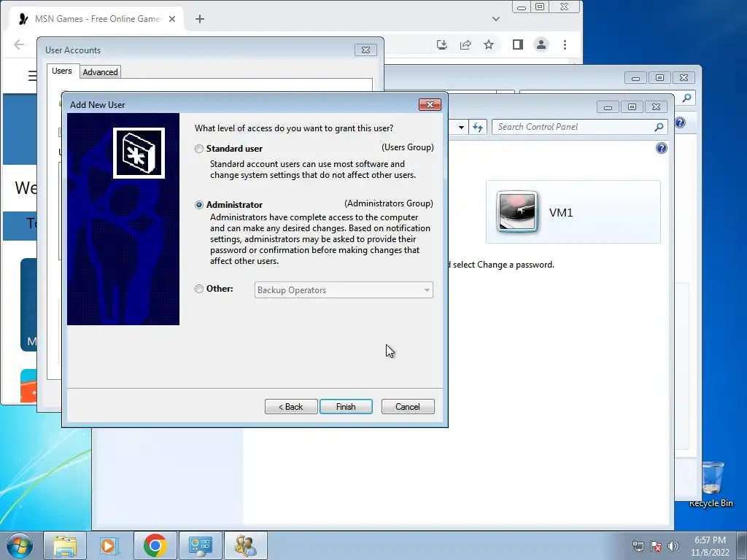Open the Backup Operators group dropdown
The width and height of the screenshot is (747, 560).
click(x=344, y=290)
